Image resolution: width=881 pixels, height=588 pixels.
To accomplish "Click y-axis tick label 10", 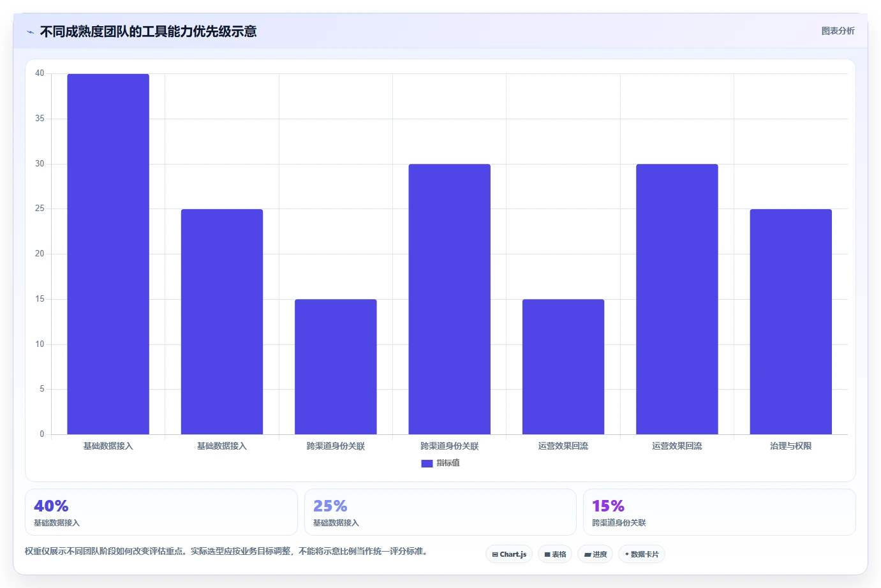I will pyautogui.click(x=40, y=344).
